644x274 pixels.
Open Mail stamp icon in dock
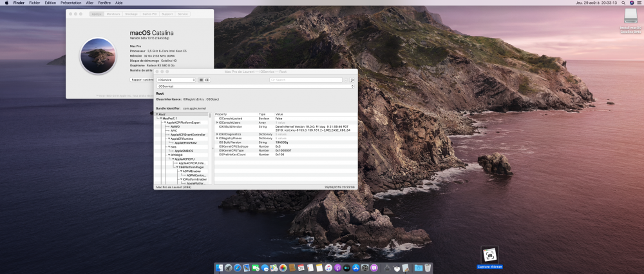coord(247,268)
